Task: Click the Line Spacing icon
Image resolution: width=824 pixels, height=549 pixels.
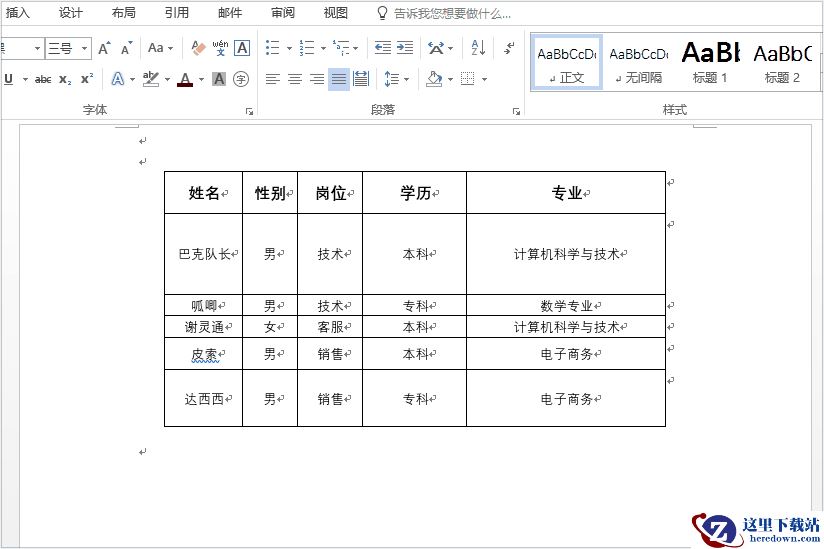Action: pyautogui.click(x=392, y=79)
